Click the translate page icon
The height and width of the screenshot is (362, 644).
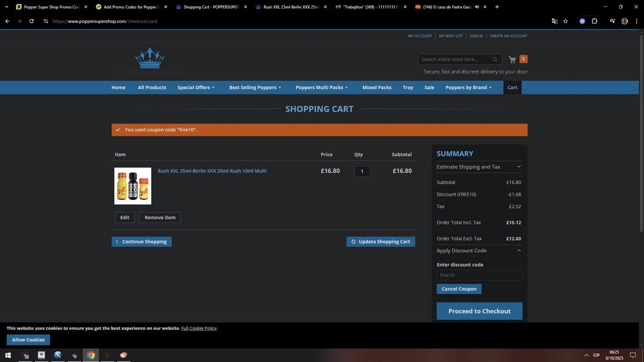pos(554,21)
